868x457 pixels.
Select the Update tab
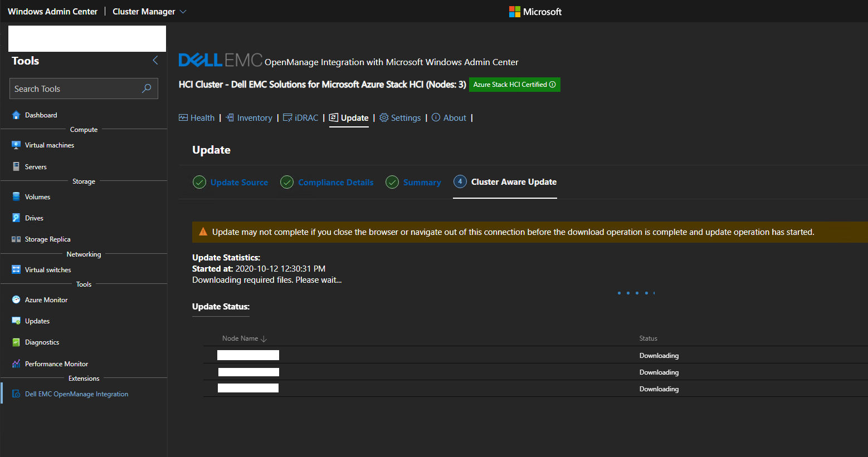coord(349,118)
